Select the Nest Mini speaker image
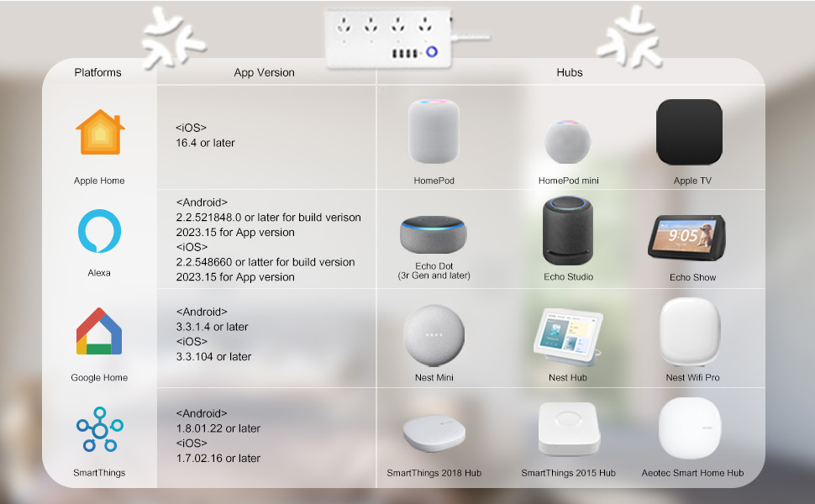Image resolution: width=815 pixels, height=504 pixels. pyautogui.click(x=434, y=335)
